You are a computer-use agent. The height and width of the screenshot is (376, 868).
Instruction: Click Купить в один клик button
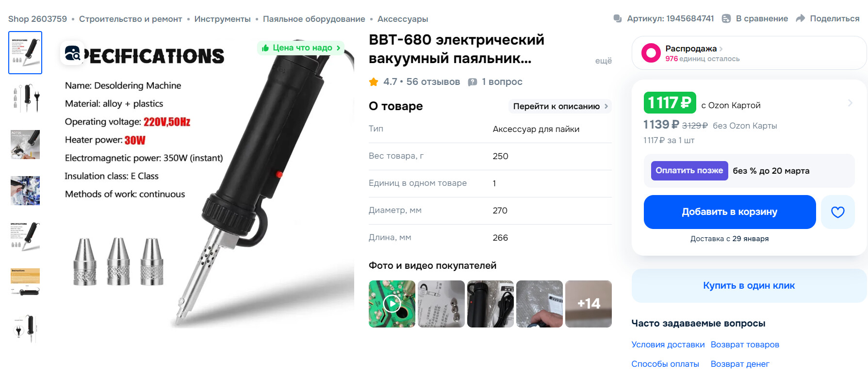pyautogui.click(x=749, y=286)
